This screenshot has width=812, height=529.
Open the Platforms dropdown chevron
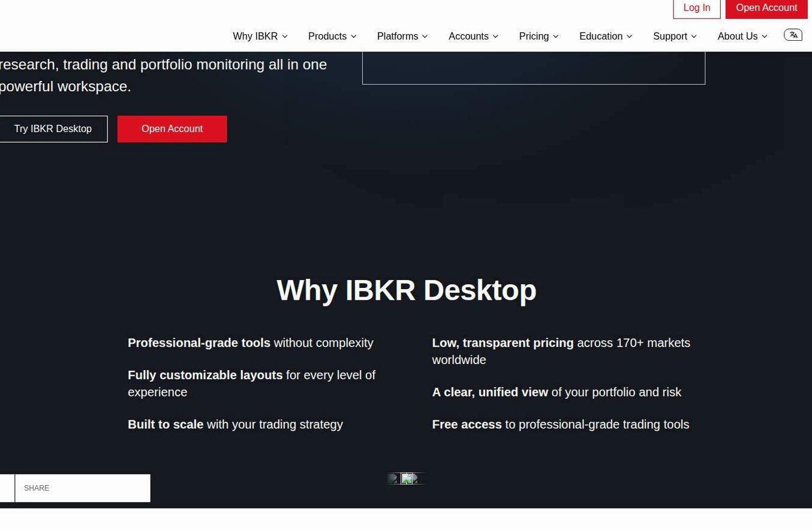point(425,37)
